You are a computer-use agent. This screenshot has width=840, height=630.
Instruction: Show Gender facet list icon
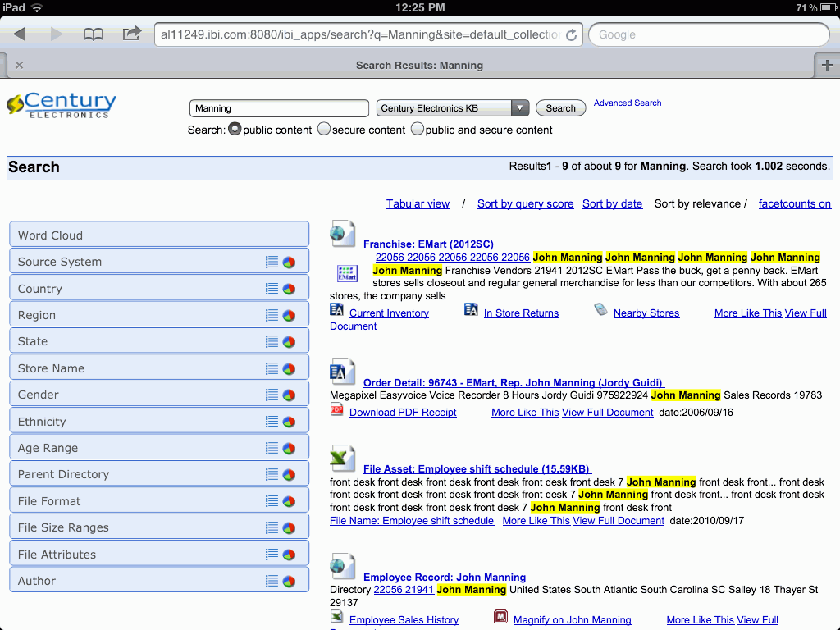coord(272,395)
